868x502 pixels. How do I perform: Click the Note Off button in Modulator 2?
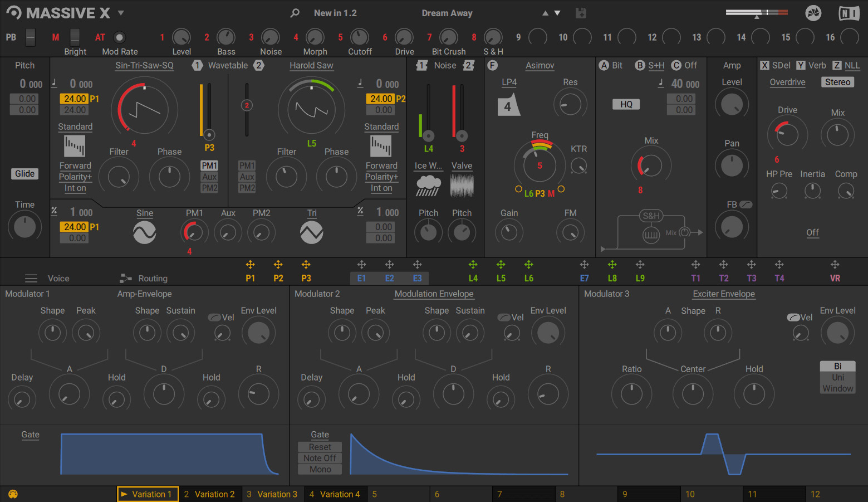pyautogui.click(x=319, y=458)
